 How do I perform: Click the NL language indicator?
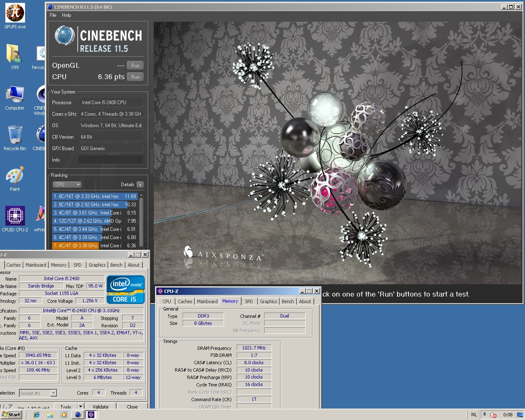click(x=474, y=415)
